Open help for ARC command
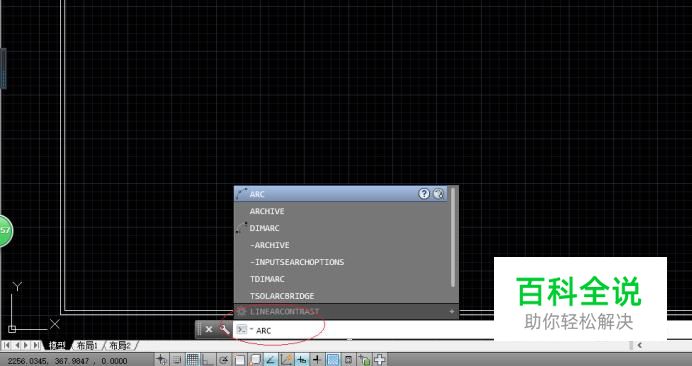692x366 pixels. (424, 194)
